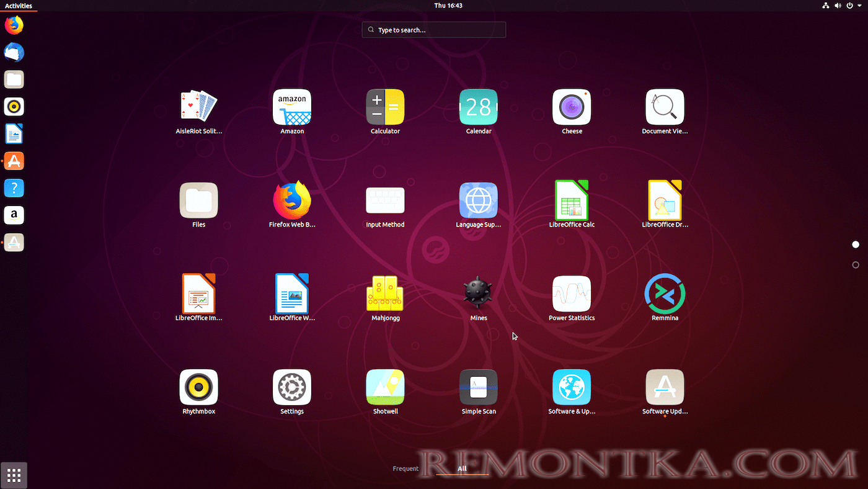Screen dimensions: 868x489
Task: Click the network icon in the top bar
Action: (826, 6)
